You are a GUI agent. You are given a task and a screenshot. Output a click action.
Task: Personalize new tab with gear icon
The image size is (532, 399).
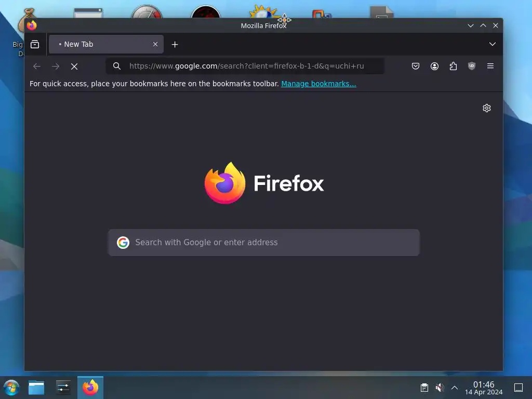[x=486, y=108]
